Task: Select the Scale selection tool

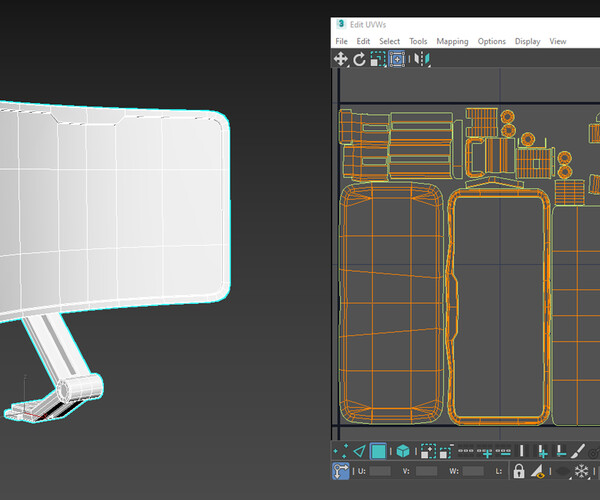Action: (x=378, y=59)
